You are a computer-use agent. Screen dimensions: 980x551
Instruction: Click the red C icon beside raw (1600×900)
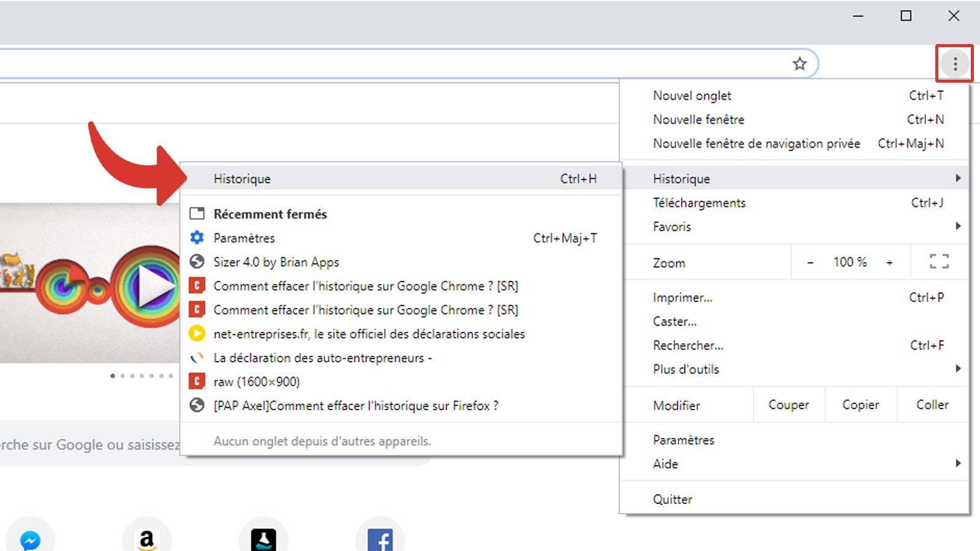[x=197, y=381]
